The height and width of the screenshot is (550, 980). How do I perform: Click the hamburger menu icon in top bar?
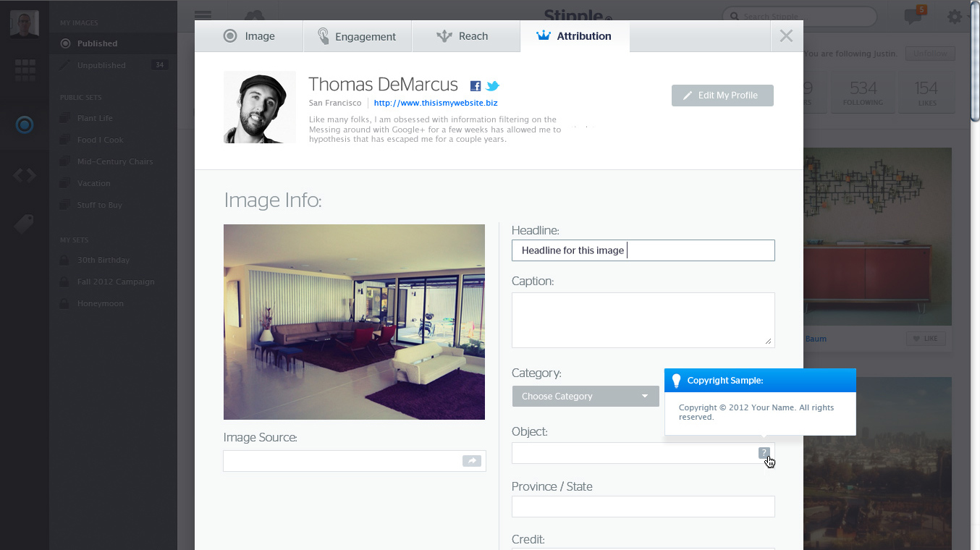tap(203, 15)
